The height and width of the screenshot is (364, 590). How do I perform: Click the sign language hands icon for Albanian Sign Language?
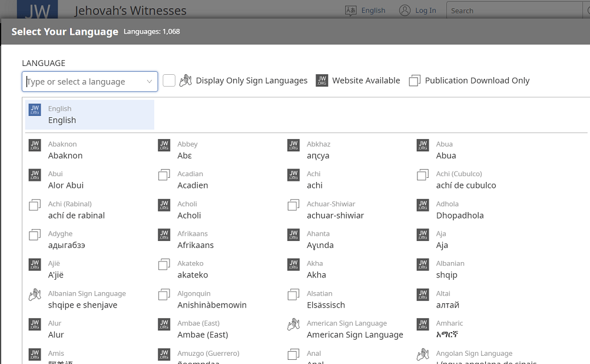click(35, 294)
